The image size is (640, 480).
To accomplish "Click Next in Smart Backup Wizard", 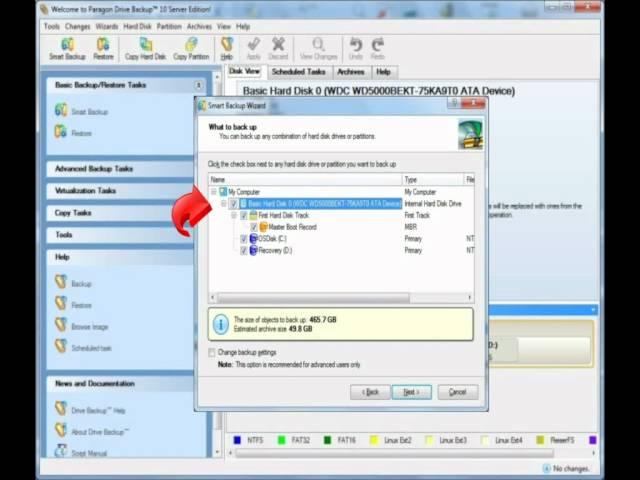I will point(411,392).
